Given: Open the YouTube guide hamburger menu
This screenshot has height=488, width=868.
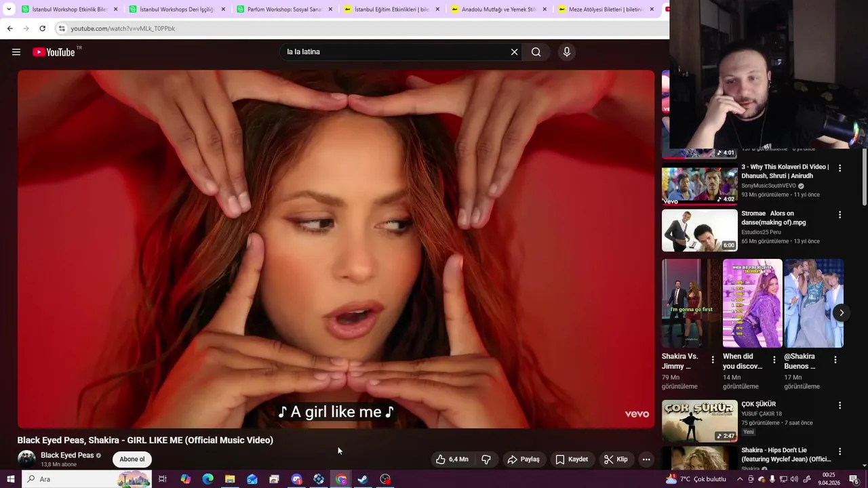Looking at the screenshot, I should [16, 52].
